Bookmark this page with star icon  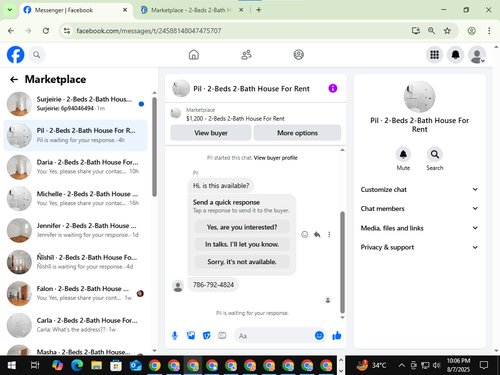(x=447, y=31)
